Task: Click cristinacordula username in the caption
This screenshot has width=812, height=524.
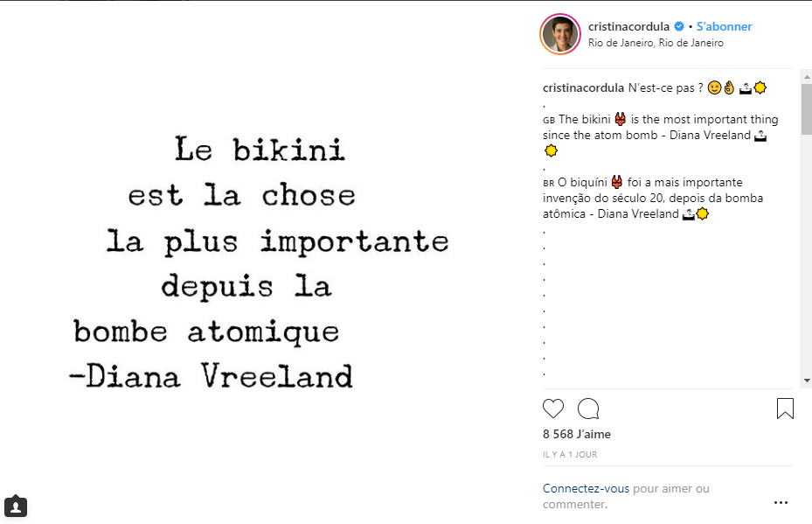Action: point(583,87)
